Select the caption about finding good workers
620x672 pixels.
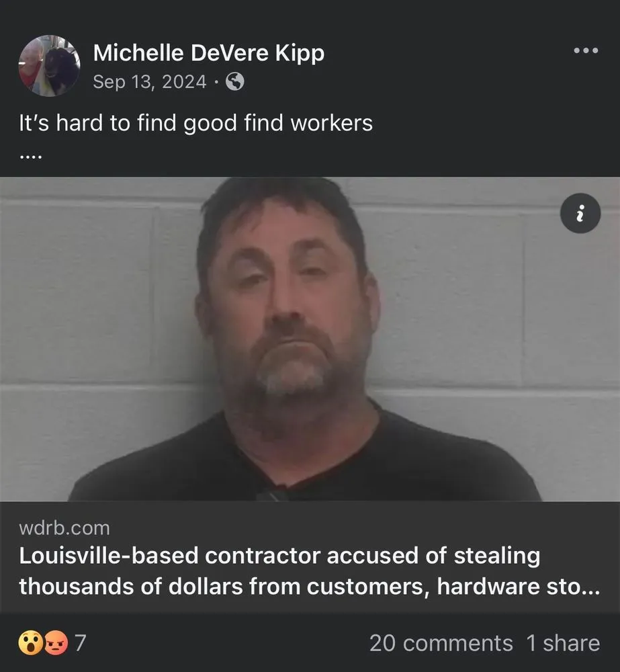(196, 124)
